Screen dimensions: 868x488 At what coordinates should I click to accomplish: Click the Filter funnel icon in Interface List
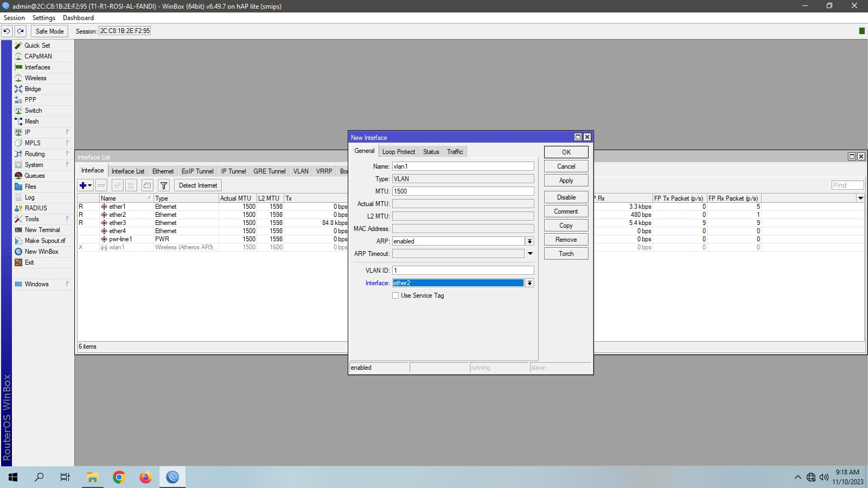point(164,185)
